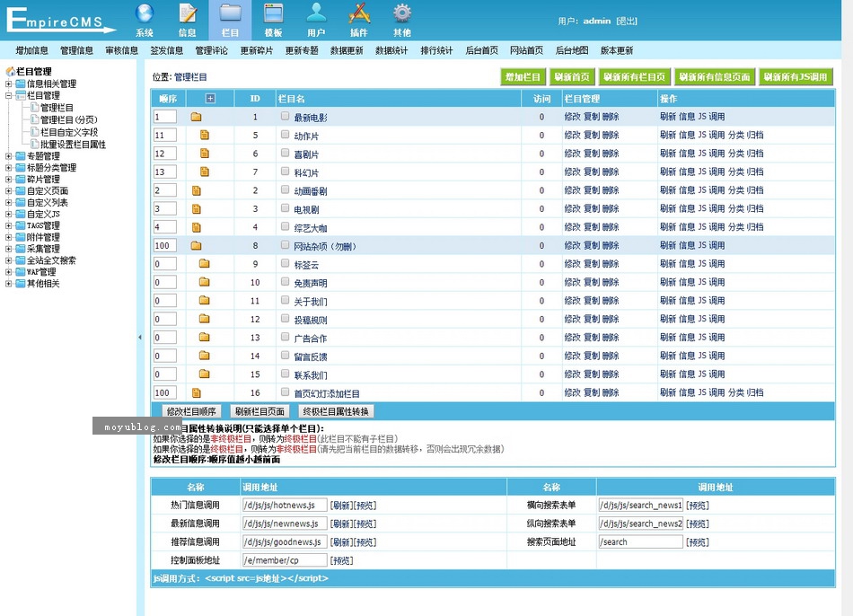The width and height of the screenshot is (853, 616).
Task: Tick the checkbox for 动作片
Action: click(285, 135)
